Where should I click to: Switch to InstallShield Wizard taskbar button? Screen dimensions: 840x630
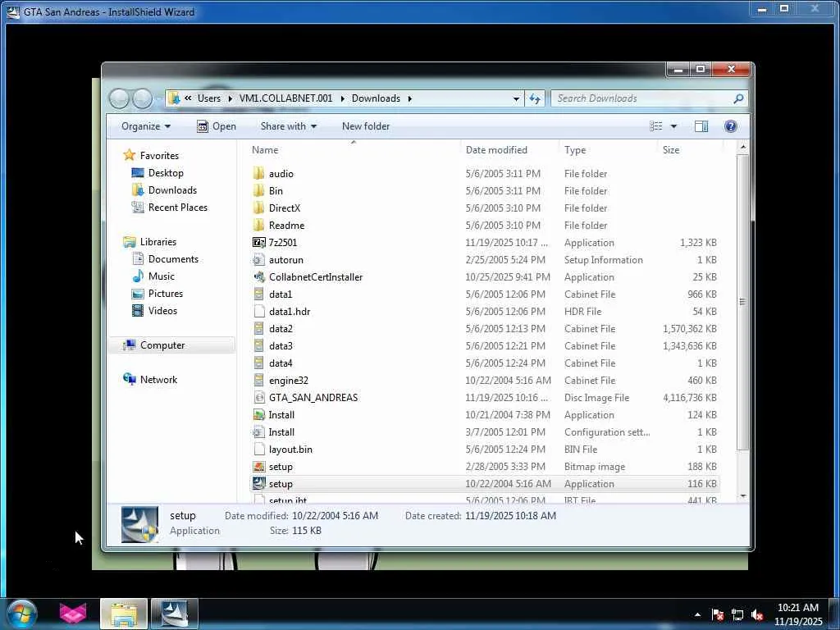175,614
